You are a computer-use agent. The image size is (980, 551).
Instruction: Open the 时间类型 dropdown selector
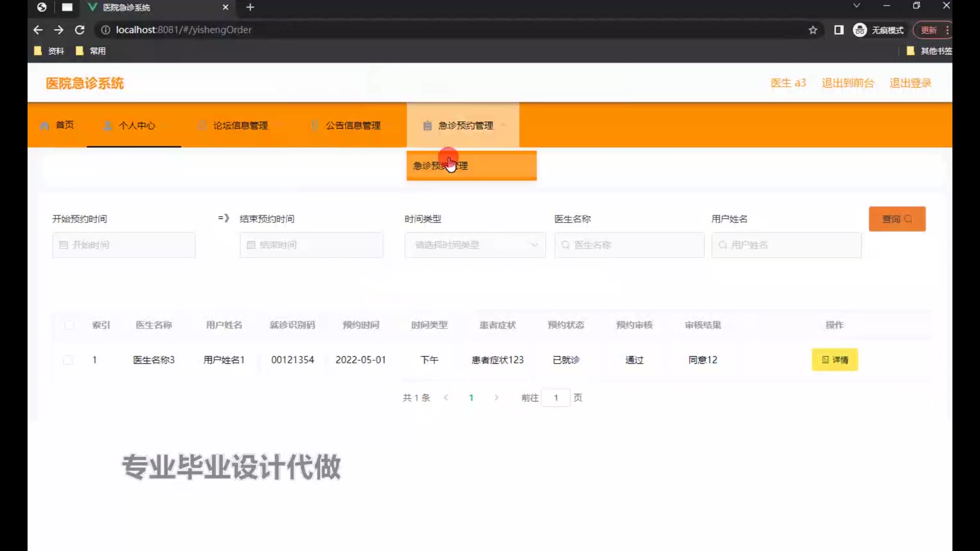[475, 245]
